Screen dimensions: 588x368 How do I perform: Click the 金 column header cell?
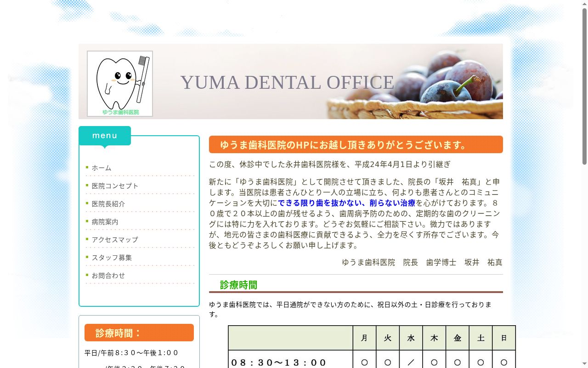coord(458,338)
